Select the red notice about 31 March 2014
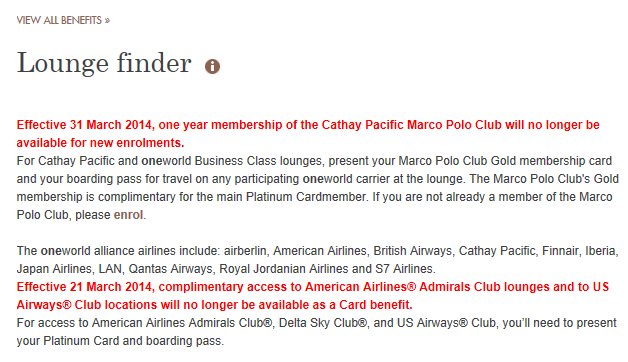 pos(308,134)
